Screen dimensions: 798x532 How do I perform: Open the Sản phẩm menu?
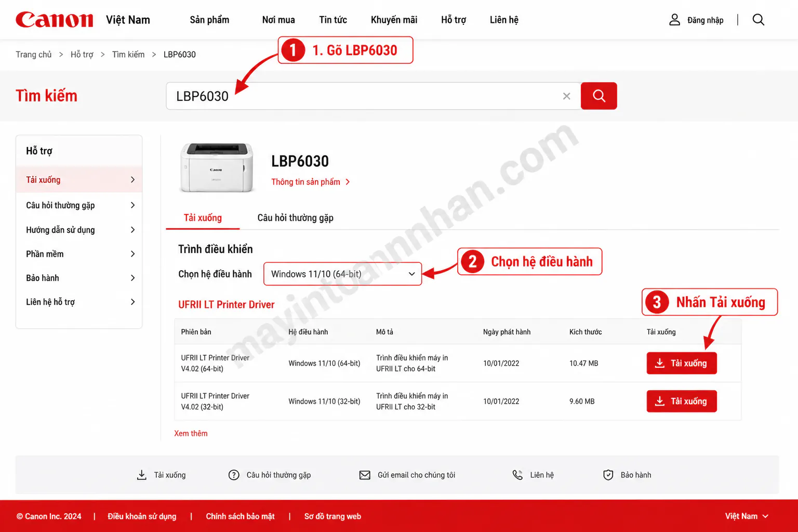tap(209, 20)
